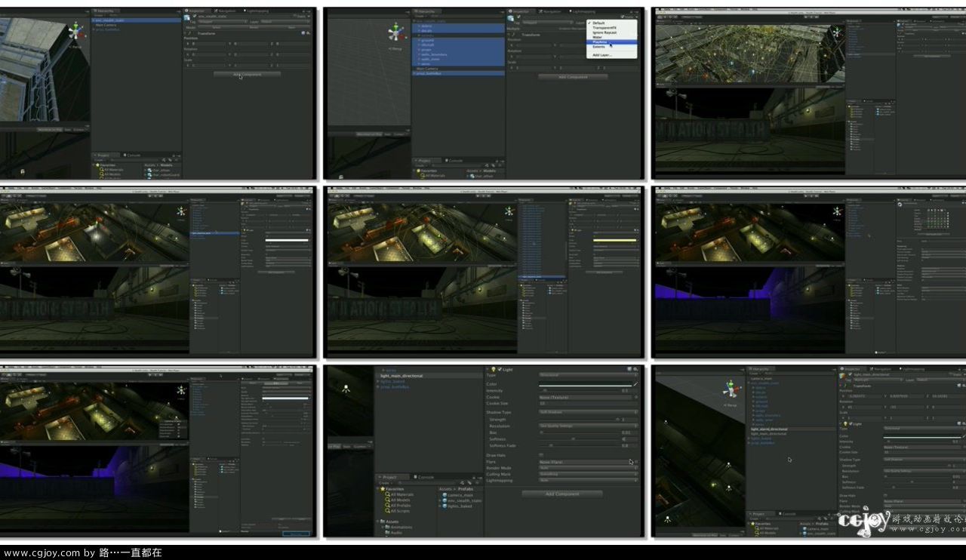
Task: Open Lightmapping tab in the first thumbnail
Action: [x=257, y=11]
